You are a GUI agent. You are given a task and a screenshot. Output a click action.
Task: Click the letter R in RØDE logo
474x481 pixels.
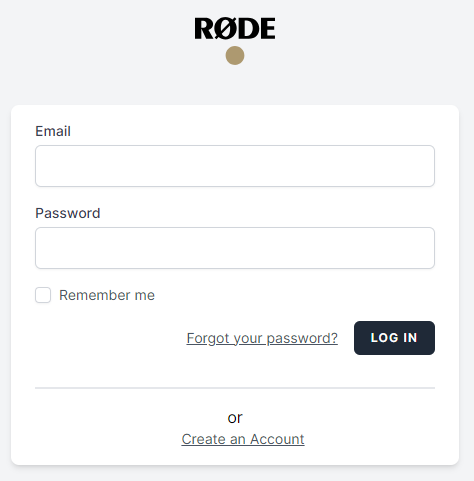pyautogui.click(x=205, y=29)
